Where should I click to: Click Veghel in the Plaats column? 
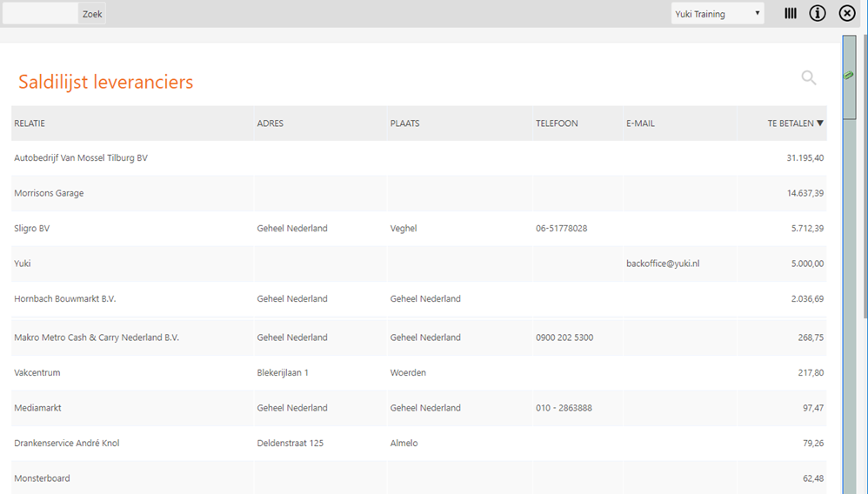click(404, 228)
